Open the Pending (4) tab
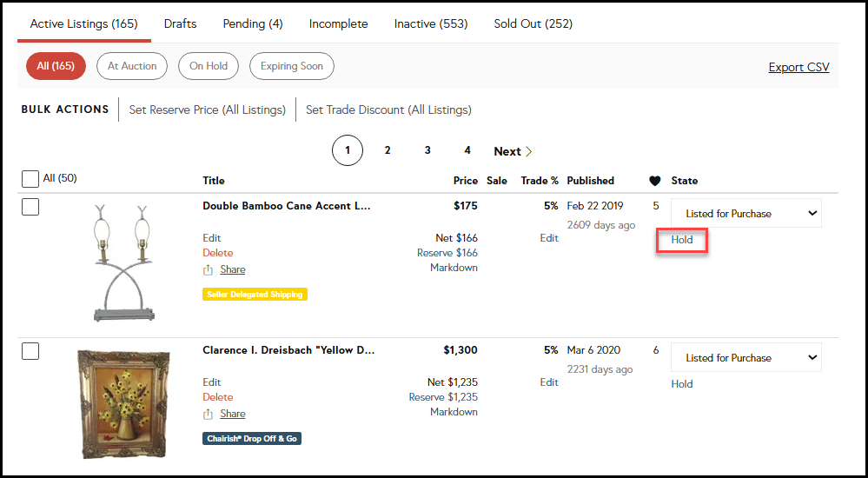Screen dimensions: 868x478 [253, 23]
